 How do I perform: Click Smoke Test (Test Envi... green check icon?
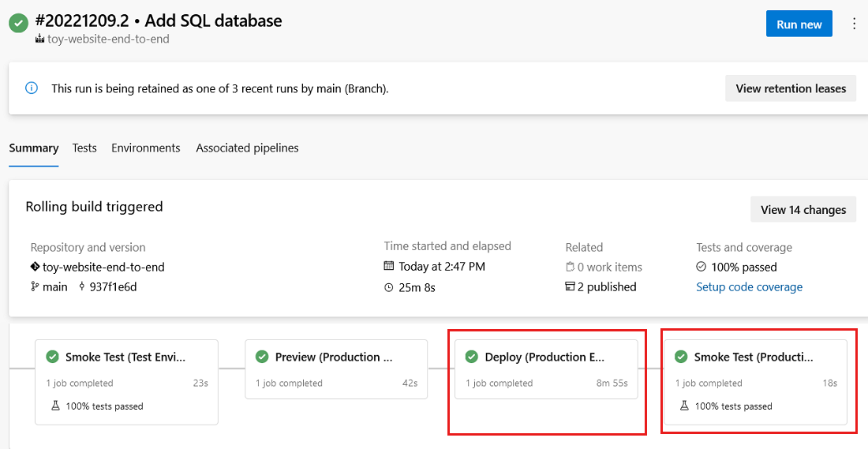[53, 357]
